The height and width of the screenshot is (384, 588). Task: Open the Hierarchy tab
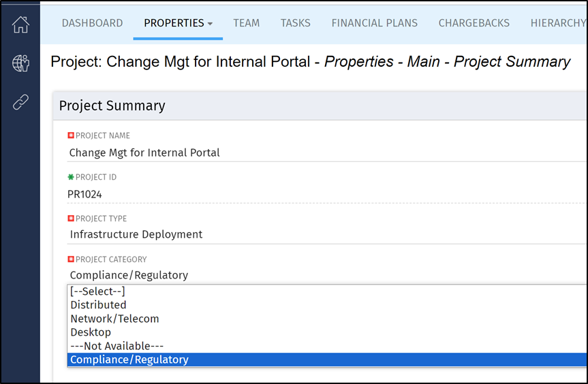(x=558, y=23)
